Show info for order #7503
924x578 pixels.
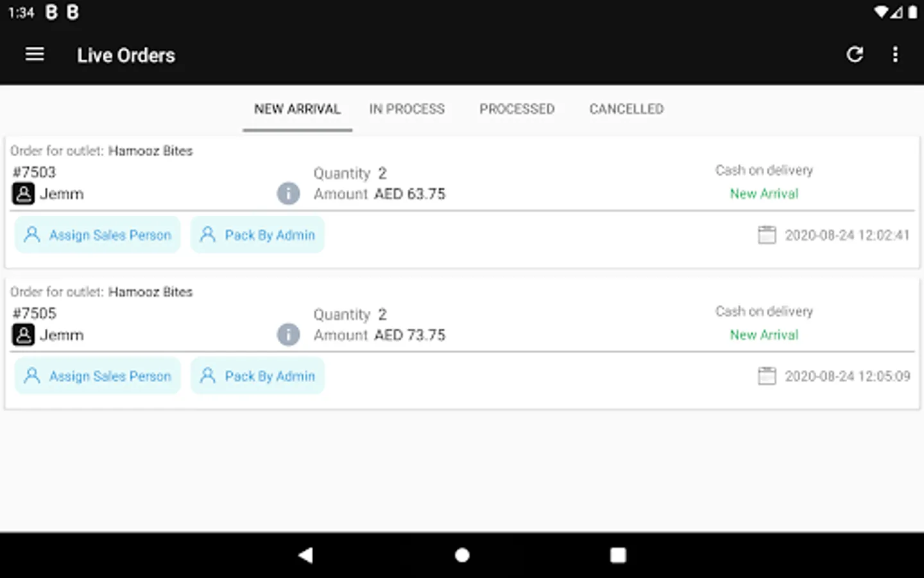point(288,193)
